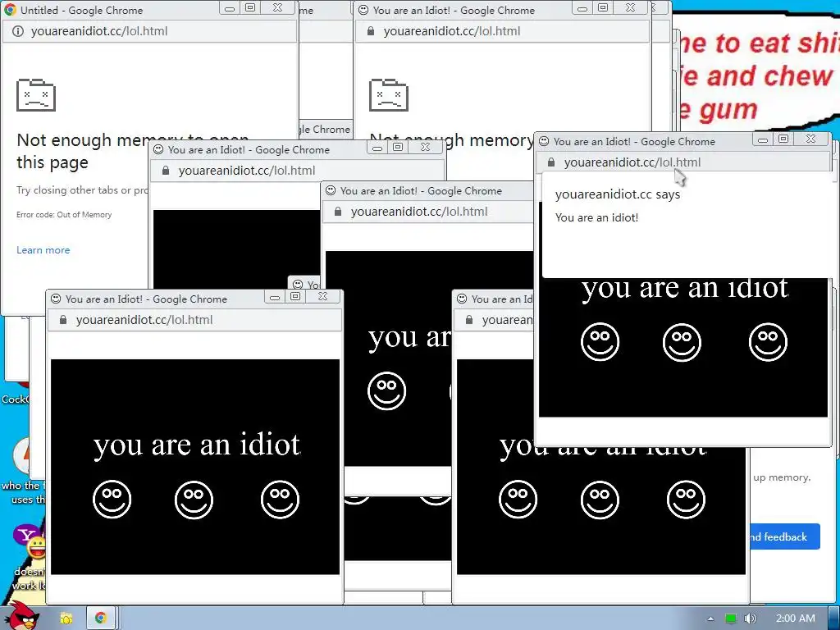Click favicon of window showing truncated 'you ar'
The height and width of the screenshot is (630, 840).
[331, 190]
